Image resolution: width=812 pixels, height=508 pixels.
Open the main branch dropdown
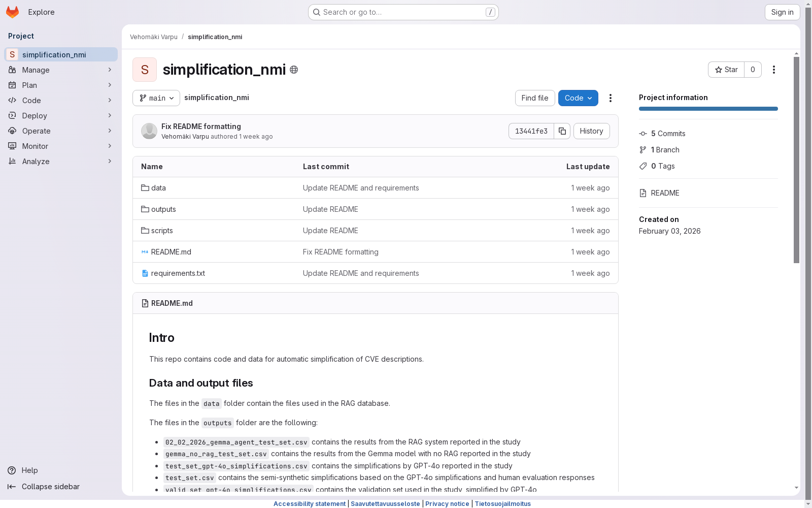[156, 98]
